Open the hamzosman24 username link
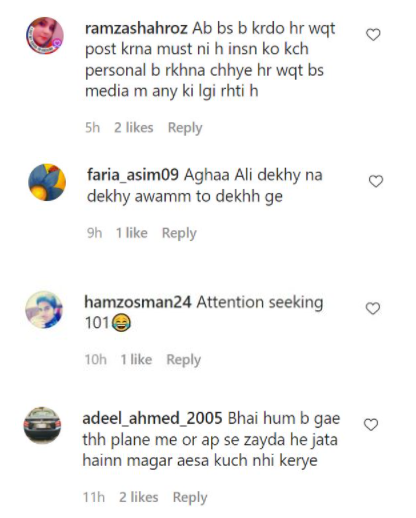The height and width of the screenshot is (518, 416). click(138, 302)
